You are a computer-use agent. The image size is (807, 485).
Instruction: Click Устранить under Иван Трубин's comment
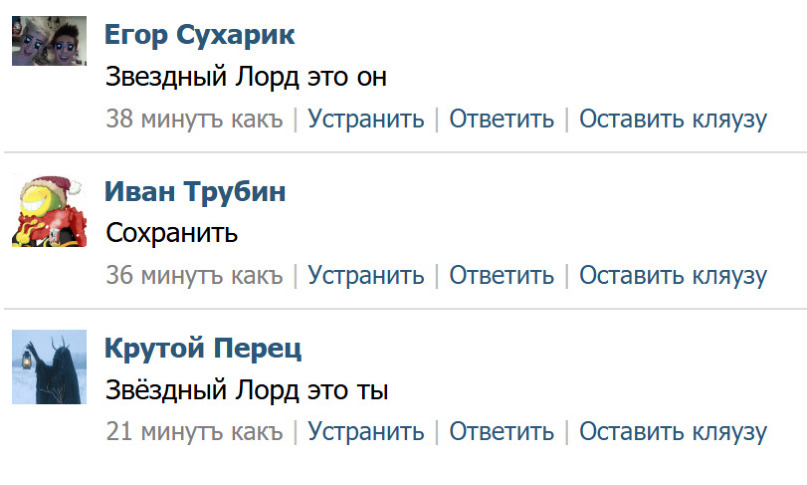(366, 275)
